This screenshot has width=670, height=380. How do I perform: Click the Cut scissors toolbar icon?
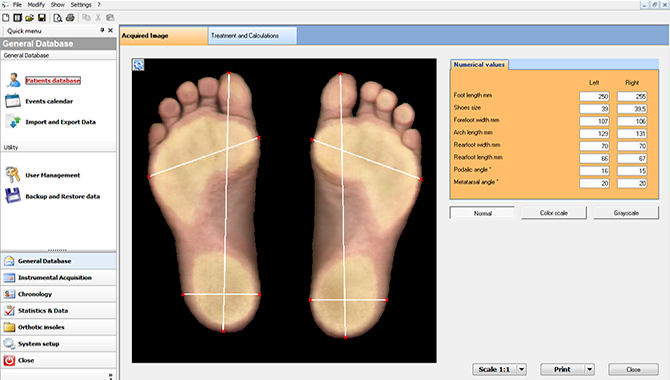click(98, 18)
